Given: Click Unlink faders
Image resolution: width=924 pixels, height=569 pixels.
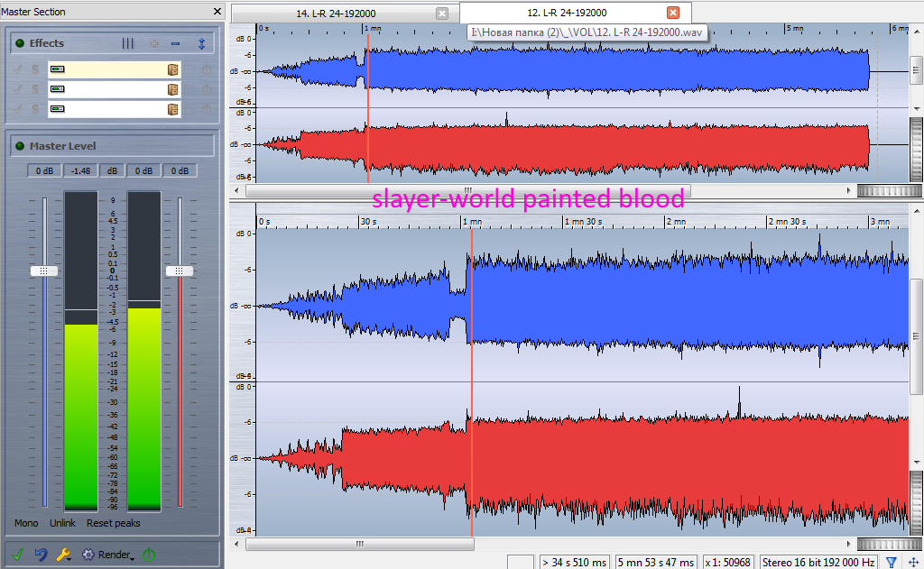Looking at the screenshot, I should coord(62,523).
